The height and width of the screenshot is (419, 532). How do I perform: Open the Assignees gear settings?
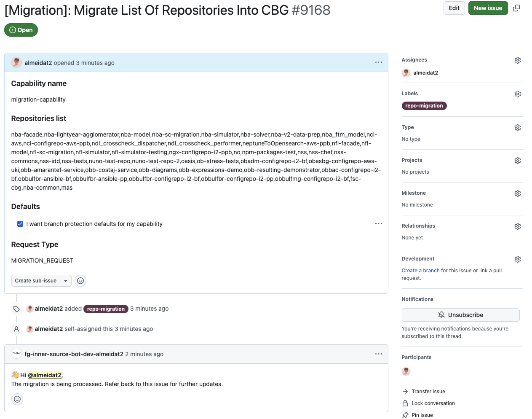pos(518,60)
